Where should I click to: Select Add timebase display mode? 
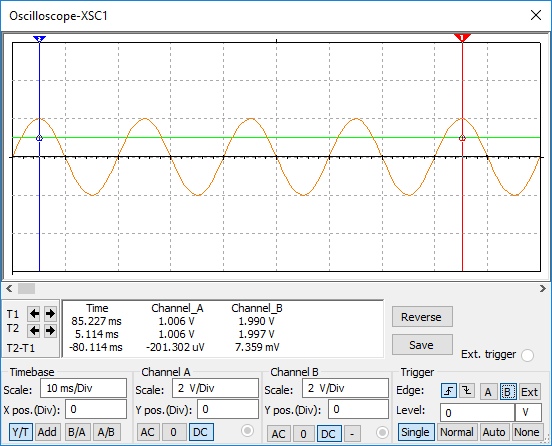coord(47,432)
